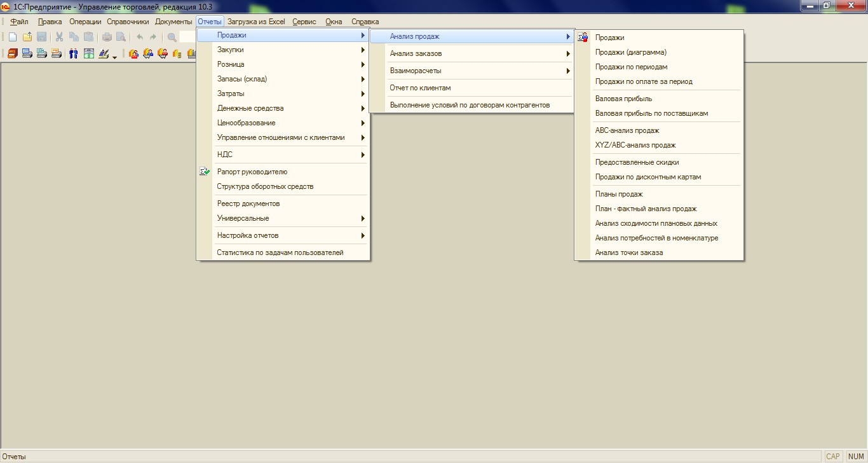Click the Open file folder icon
The width and height of the screenshot is (868, 463).
(x=27, y=37)
